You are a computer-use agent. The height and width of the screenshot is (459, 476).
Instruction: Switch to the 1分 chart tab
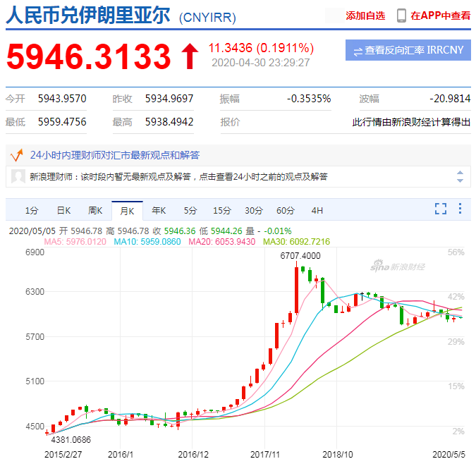click(x=32, y=211)
